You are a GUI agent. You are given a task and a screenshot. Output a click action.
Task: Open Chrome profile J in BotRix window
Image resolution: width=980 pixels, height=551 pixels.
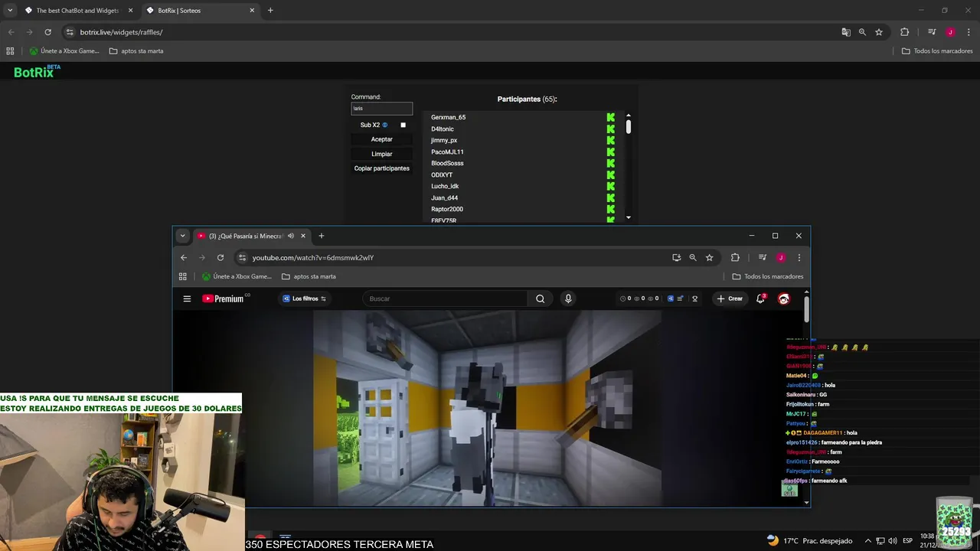coord(950,32)
